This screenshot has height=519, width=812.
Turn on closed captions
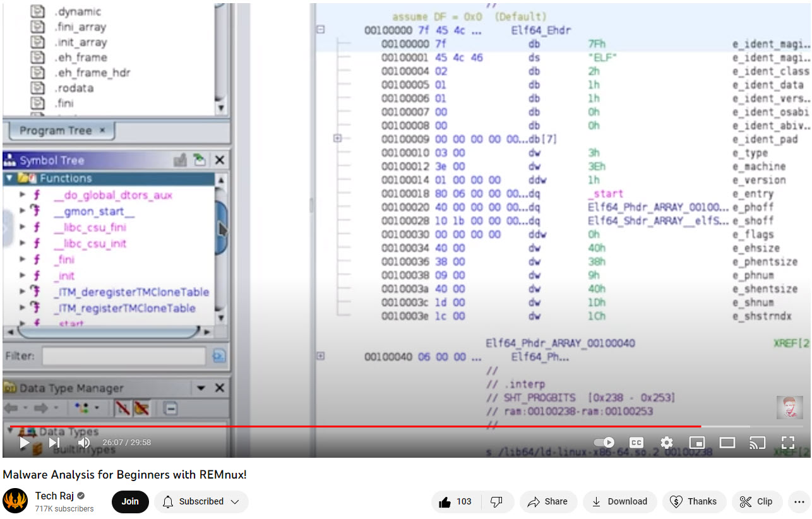click(x=636, y=443)
